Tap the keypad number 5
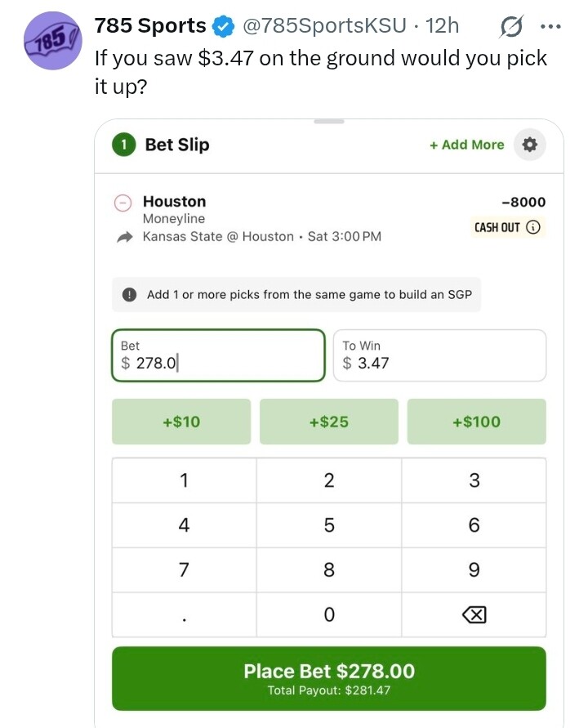Viewport: 588px width, 728px height. click(x=328, y=525)
